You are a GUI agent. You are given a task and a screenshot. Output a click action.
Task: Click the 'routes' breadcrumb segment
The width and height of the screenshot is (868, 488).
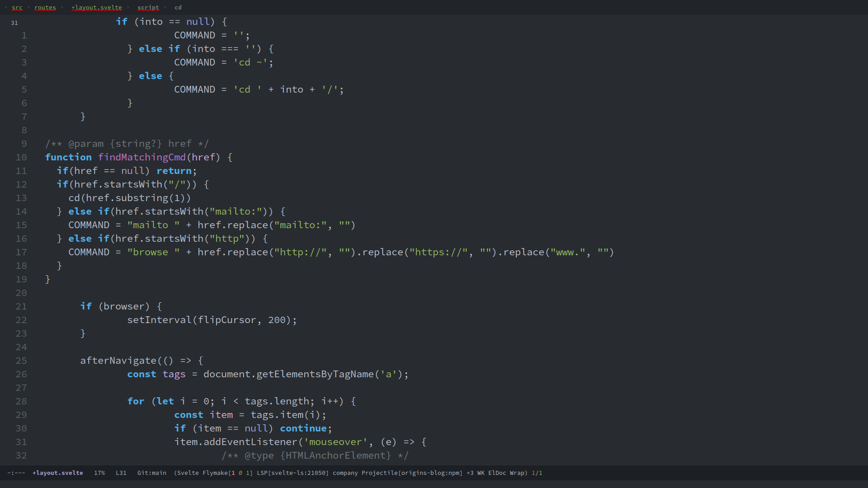(45, 7)
